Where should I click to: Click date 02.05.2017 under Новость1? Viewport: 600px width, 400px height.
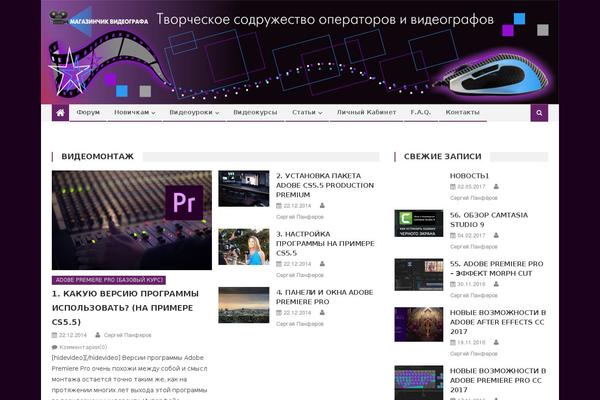pyautogui.click(x=471, y=186)
